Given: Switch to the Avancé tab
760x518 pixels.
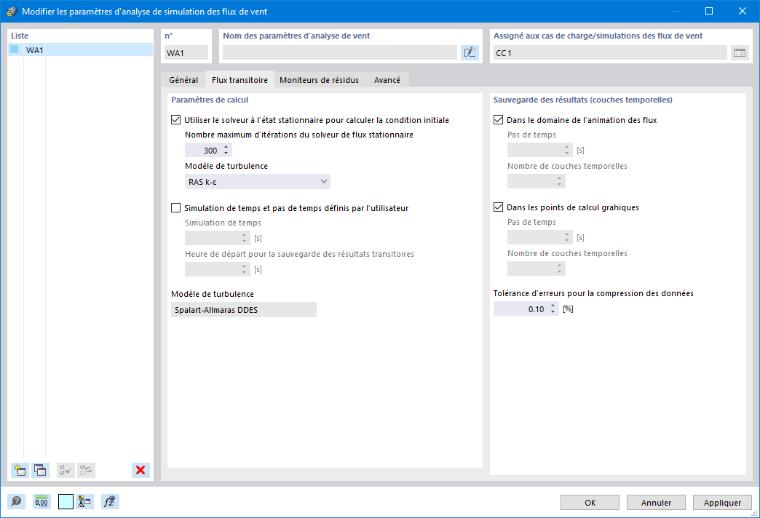Looking at the screenshot, I should pos(387,80).
